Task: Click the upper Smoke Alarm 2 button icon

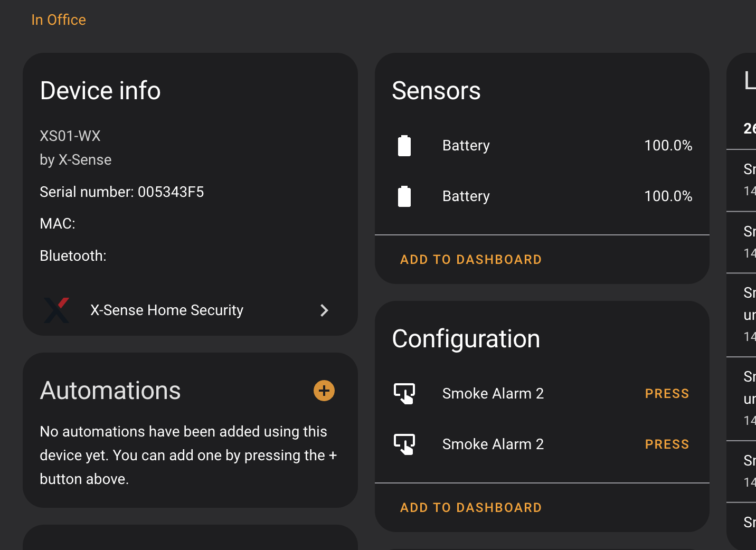Action: [x=404, y=394]
